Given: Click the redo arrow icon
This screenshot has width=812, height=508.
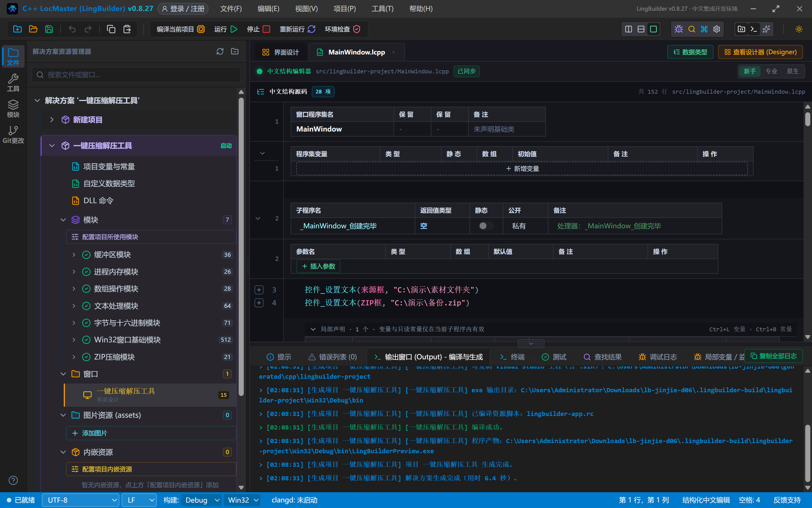Looking at the screenshot, I should click(x=88, y=29).
